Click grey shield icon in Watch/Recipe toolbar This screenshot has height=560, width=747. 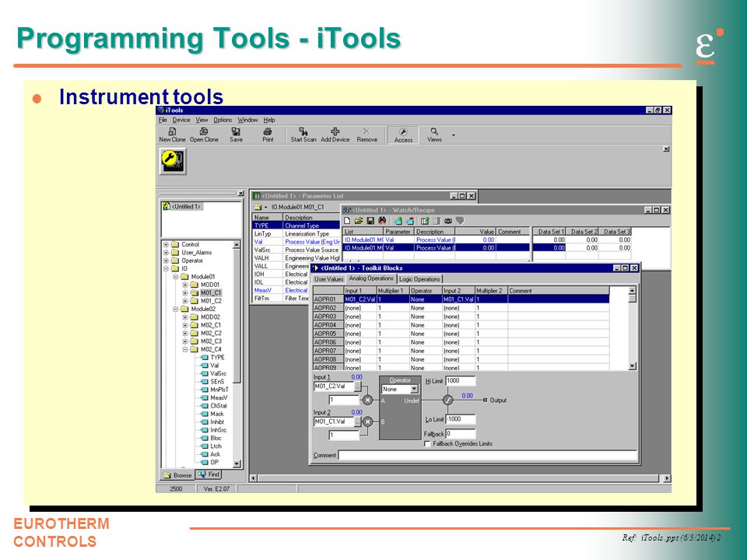[460, 221]
